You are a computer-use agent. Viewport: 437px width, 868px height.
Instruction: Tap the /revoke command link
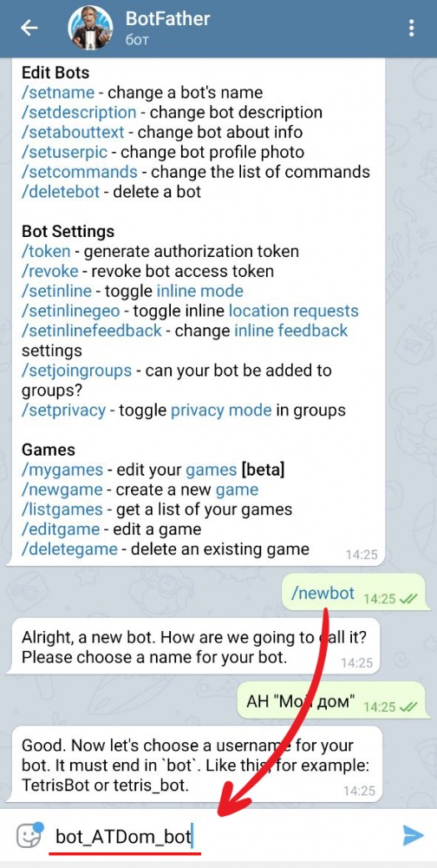point(49,272)
